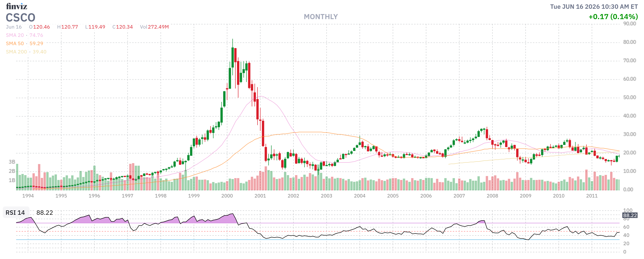Click the 3B volume axis label
This screenshot has width=644, height=259.
tap(12, 162)
